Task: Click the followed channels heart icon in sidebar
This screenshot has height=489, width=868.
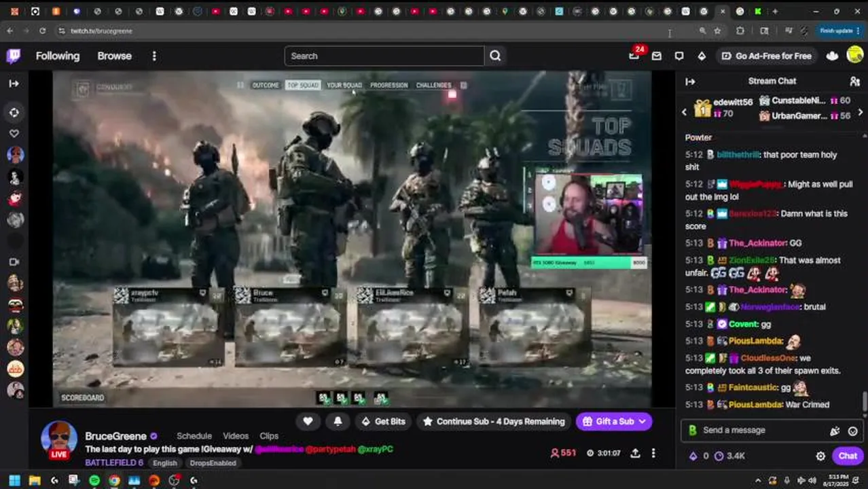Action: point(14,134)
